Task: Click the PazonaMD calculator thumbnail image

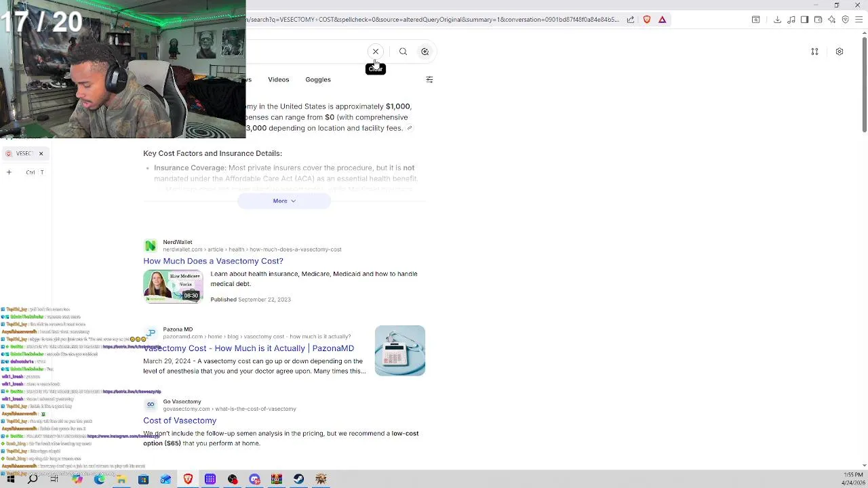Action: (x=400, y=350)
